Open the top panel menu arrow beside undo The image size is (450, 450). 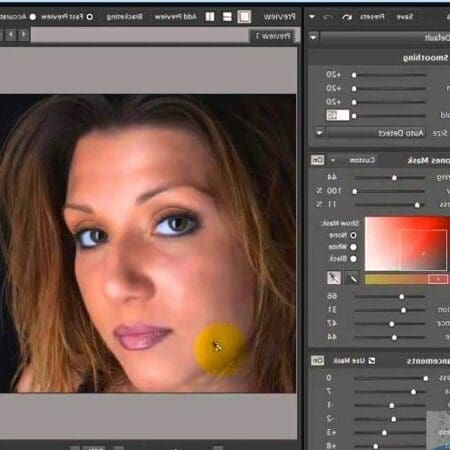(x=312, y=17)
